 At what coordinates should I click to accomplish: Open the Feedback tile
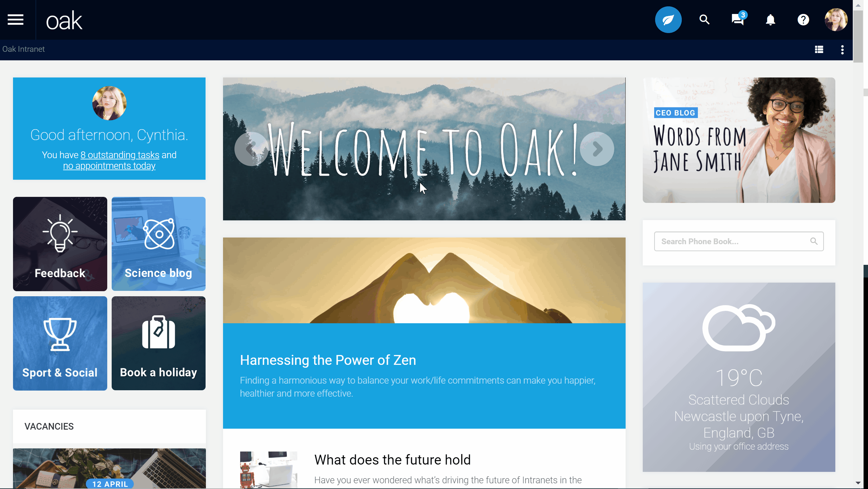click(60, 244)
